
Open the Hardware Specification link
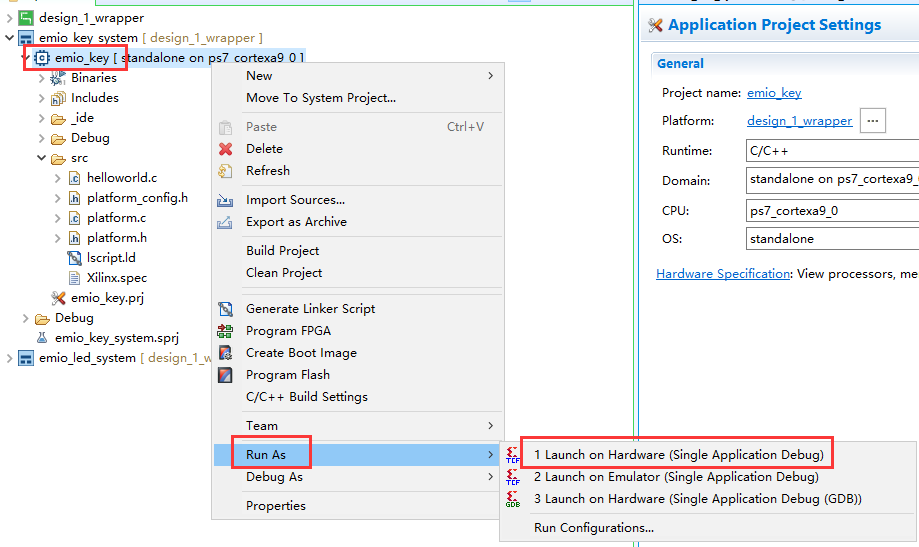coord(723,274)
